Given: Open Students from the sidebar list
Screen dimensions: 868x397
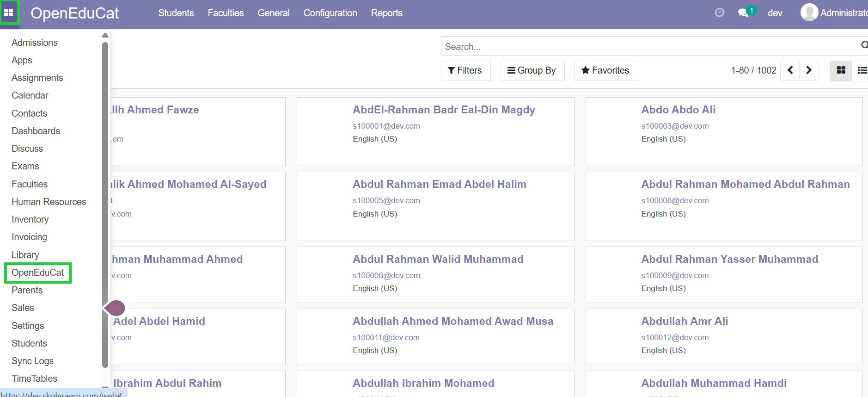Looking at the screenshot, I should 30,343.
